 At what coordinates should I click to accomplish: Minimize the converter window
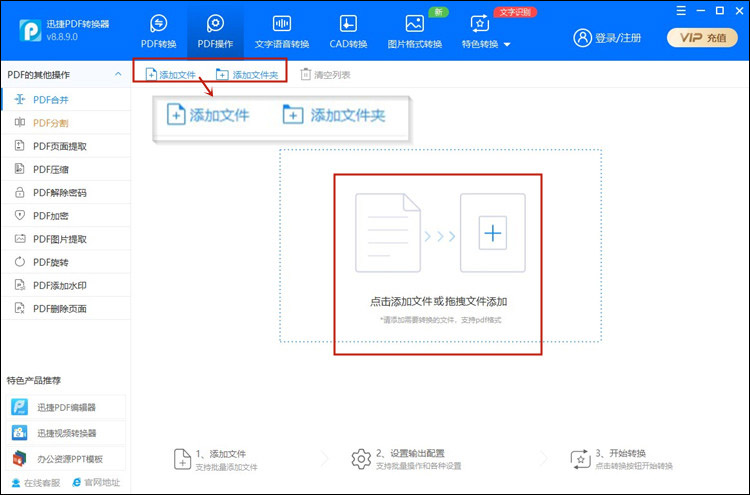[701, 11]
